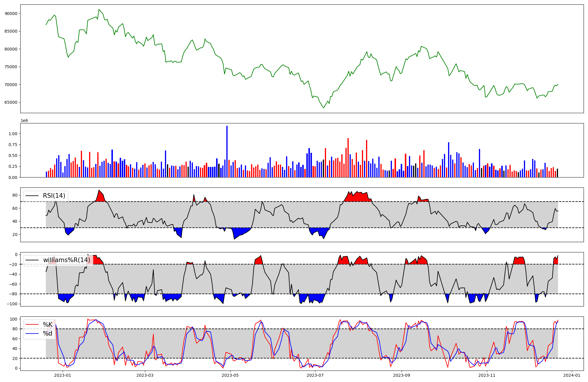
Task: Click the black line sample beside RSI(14)
Action: (32, 196)
